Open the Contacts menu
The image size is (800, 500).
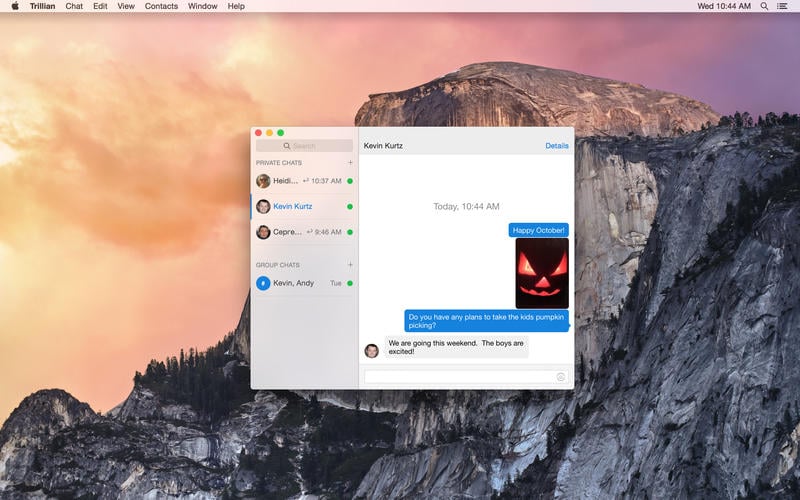[x=161, y=6]
